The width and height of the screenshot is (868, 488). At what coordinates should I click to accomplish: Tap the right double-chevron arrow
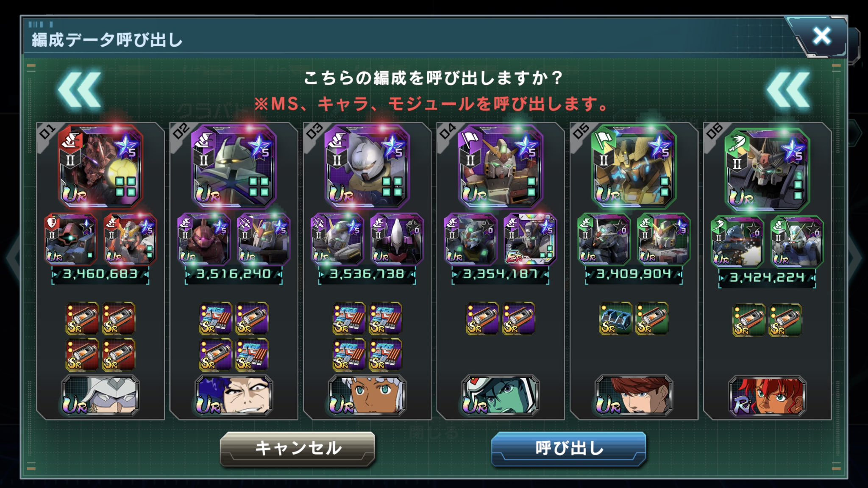tap(788, 89)
